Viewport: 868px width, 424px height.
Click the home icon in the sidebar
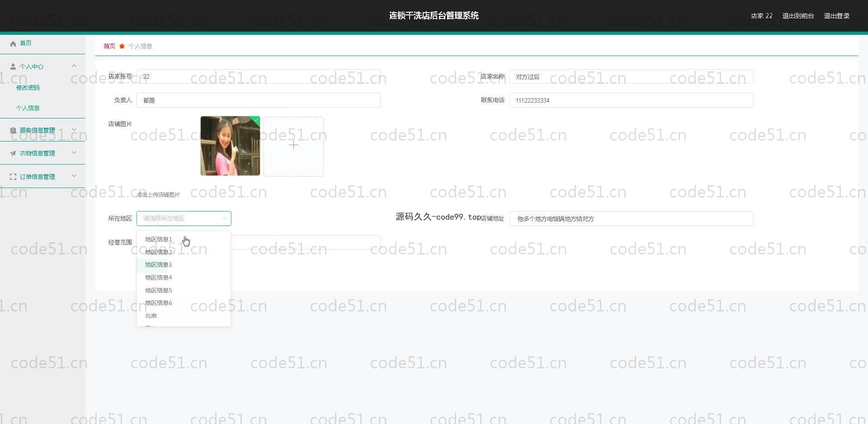13,43
